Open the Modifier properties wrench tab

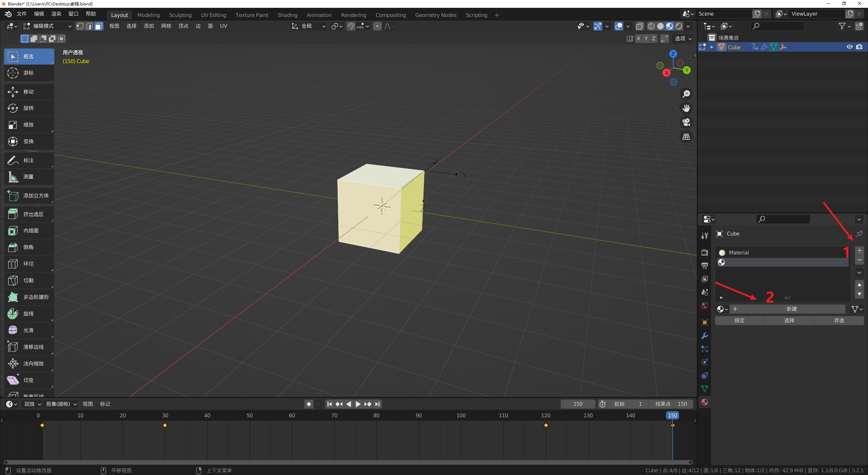click(705, 336)
